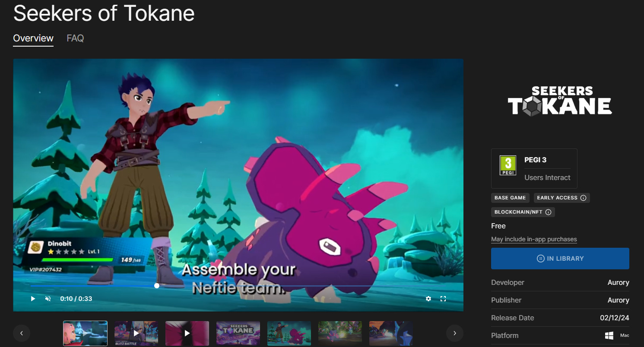The height and width of the screenshot is (347, 644).
Task: Click the Aurory developer name
Action: pos(618,282)
